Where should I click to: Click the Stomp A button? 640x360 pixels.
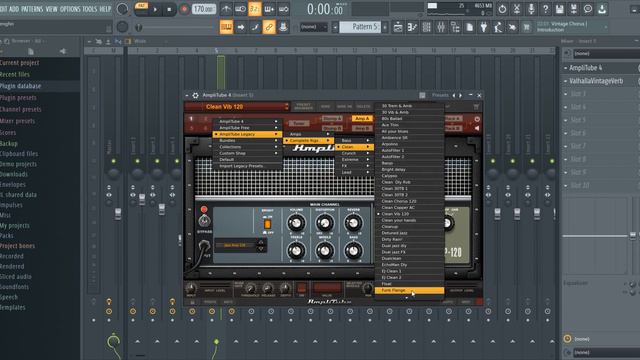tap(332, 118)
